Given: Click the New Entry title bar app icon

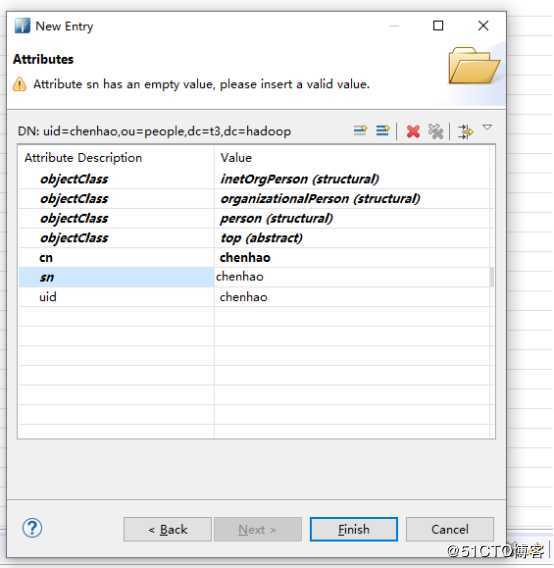Looking at the screenshot, I should [x=22, y=26].
